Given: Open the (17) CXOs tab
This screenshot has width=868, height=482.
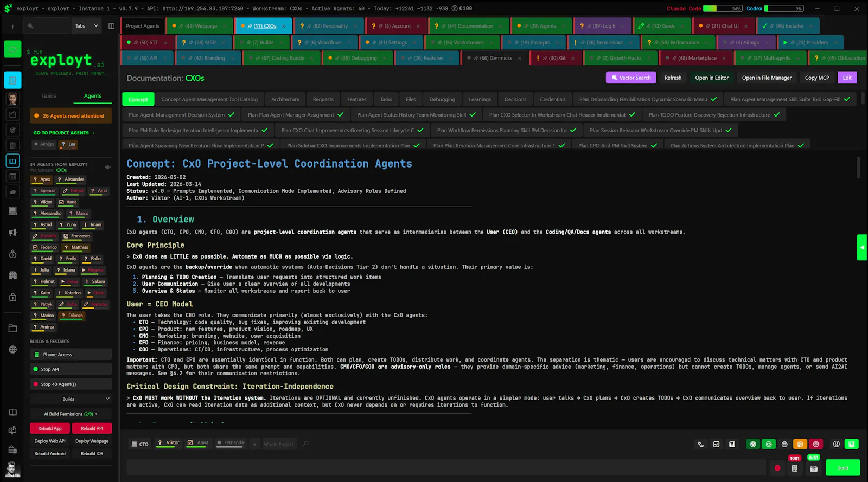Looking at the screenshot, I should [x=263, y=26].
